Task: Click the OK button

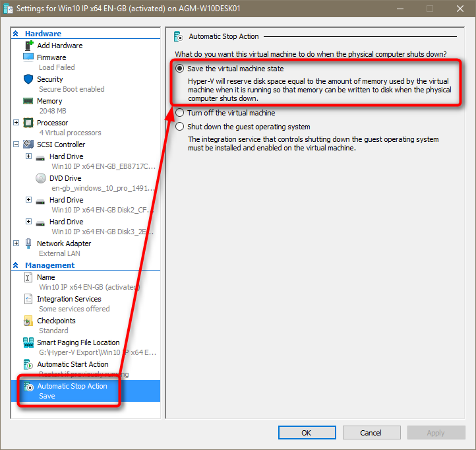Action: 307,433
